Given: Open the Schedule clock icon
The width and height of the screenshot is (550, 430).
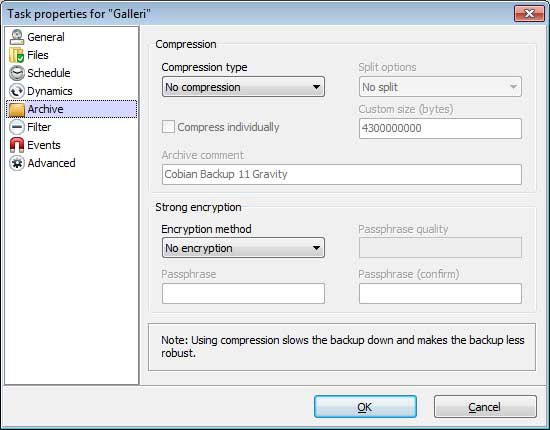Looking at the screenshot, I should point(17,73).
